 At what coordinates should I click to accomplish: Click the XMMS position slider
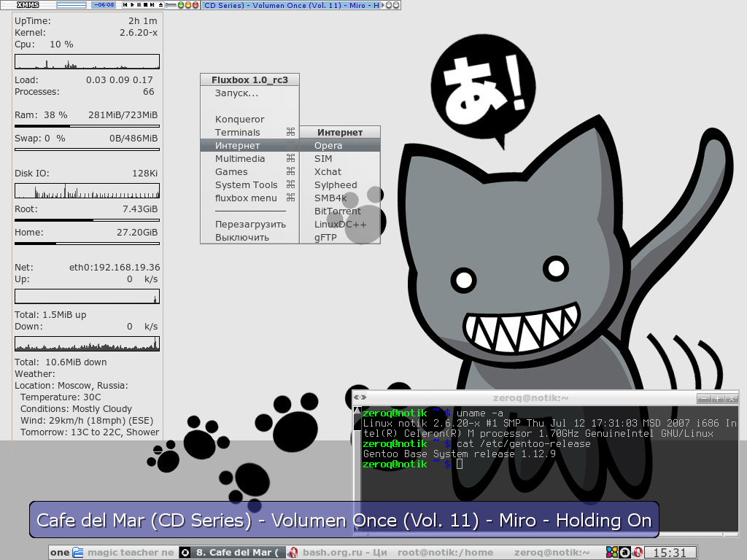pos(171,5)
